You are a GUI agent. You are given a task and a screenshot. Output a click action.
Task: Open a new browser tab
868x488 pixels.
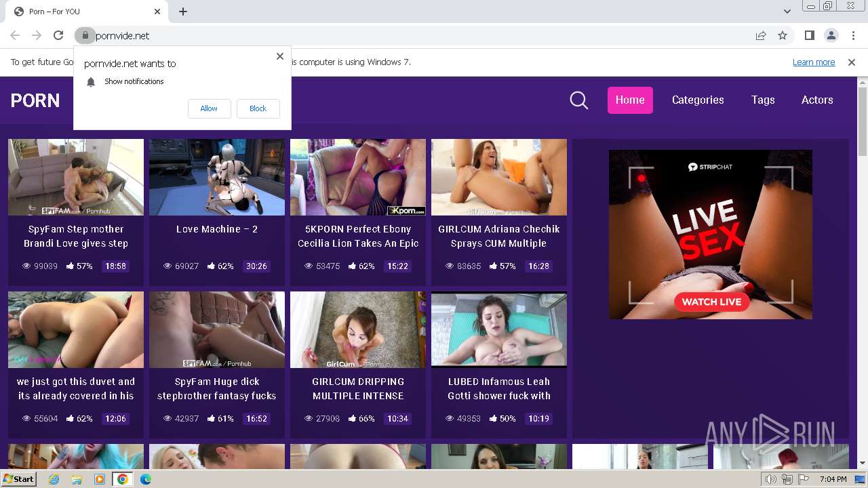[x=183, y=12]
